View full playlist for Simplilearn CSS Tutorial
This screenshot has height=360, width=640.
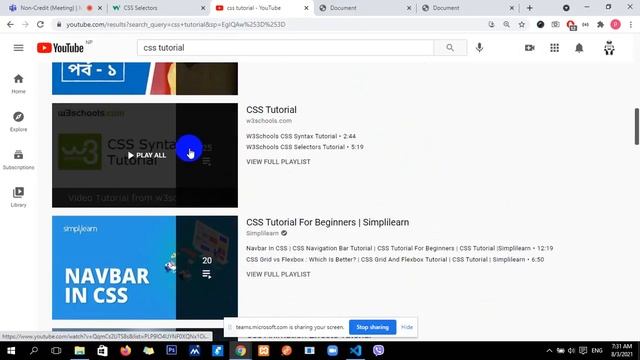(x=278, y=275)
